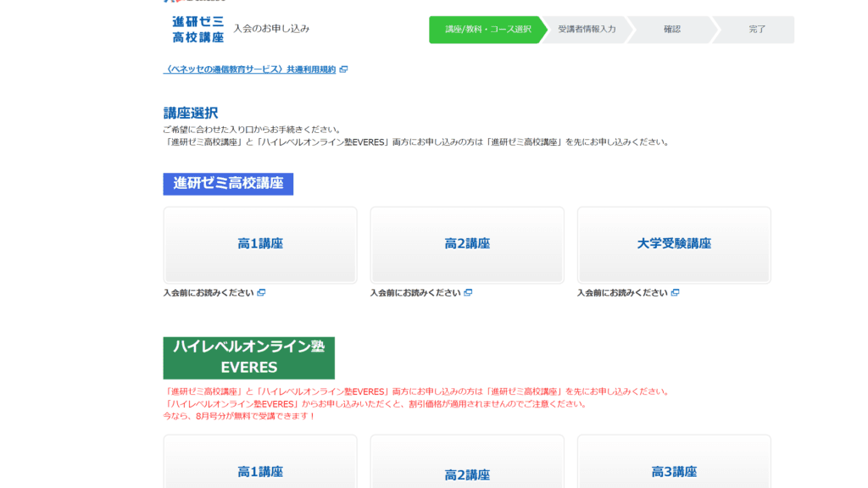
Task: Select the 高2講座 course card
Action: [x=466, y=244]
